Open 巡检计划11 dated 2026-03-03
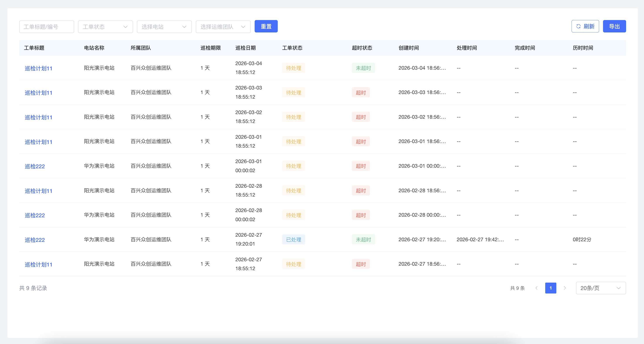Image resolution: width=644 pixels, height=344 pixels. [x=39, y=93]
